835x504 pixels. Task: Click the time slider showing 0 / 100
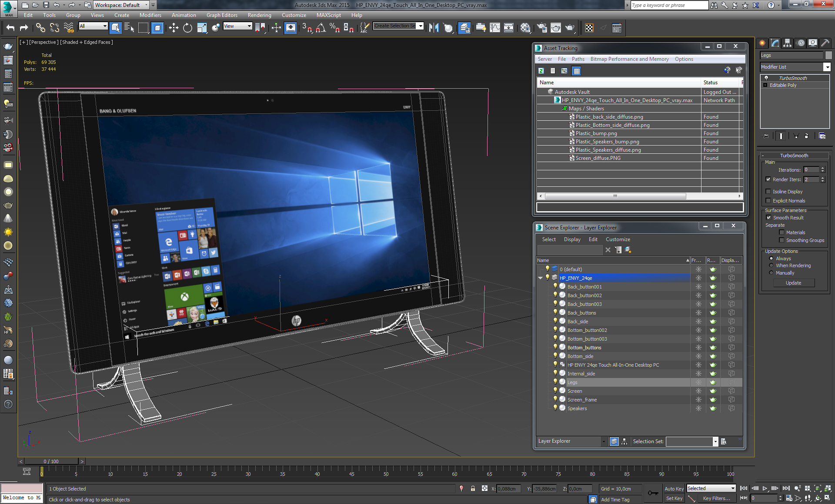pos(51,461)
